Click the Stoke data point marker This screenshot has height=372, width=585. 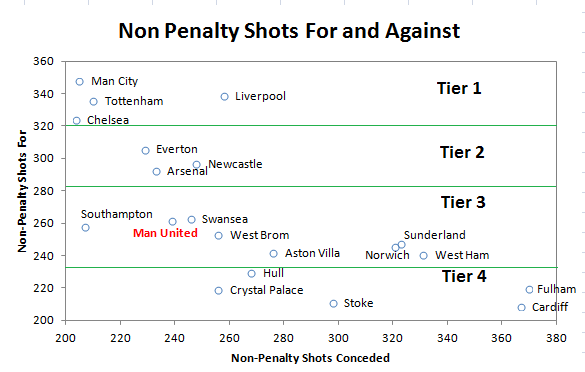coord(334,304)
